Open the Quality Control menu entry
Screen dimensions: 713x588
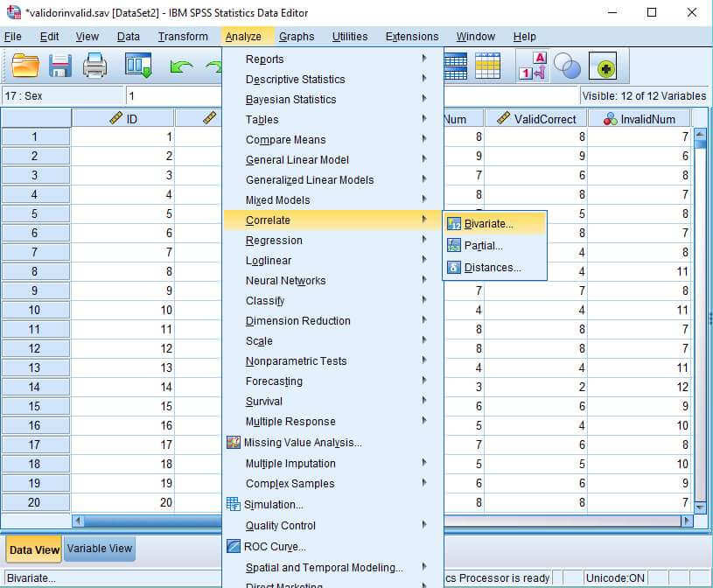click(x=332, y=525)
